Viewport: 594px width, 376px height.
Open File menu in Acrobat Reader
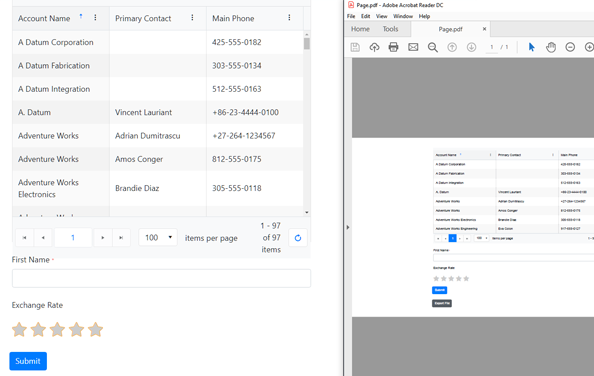click(x=351, y=16)
